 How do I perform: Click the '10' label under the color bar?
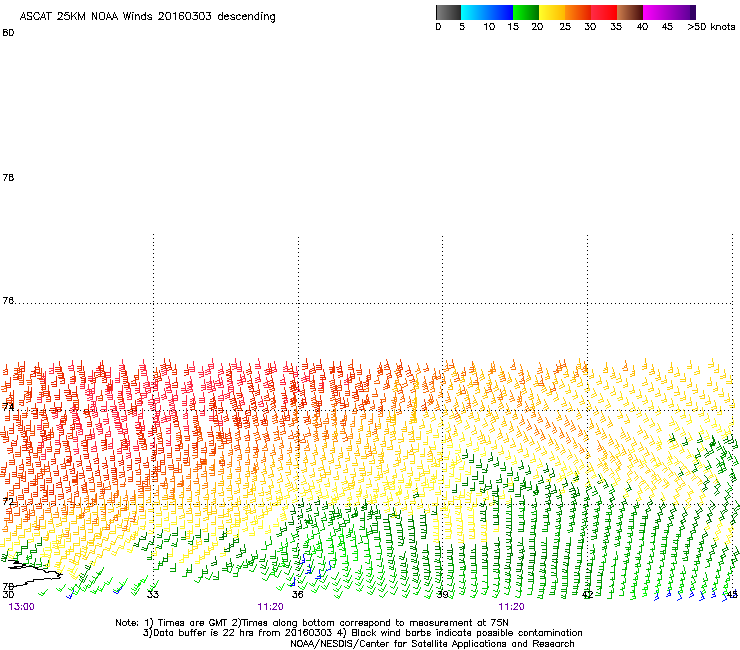coord(489,27)
